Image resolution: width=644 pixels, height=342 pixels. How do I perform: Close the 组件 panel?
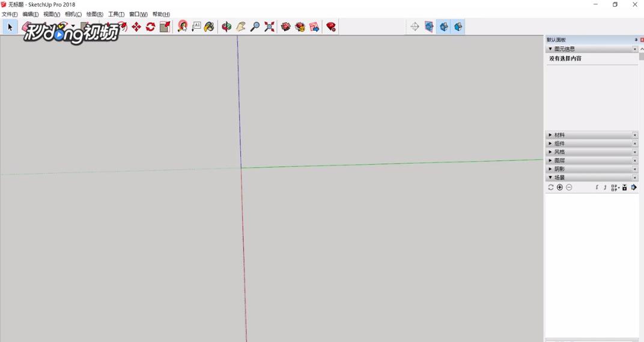pos(635,144)
